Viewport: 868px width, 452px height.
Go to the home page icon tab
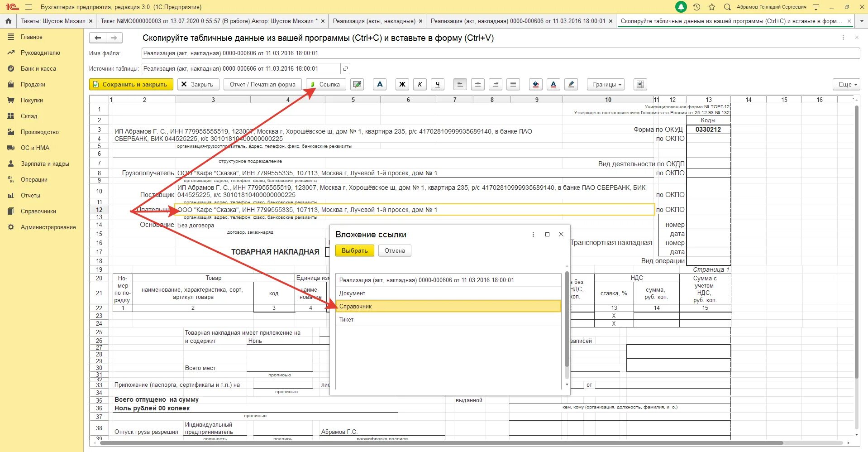8,21
